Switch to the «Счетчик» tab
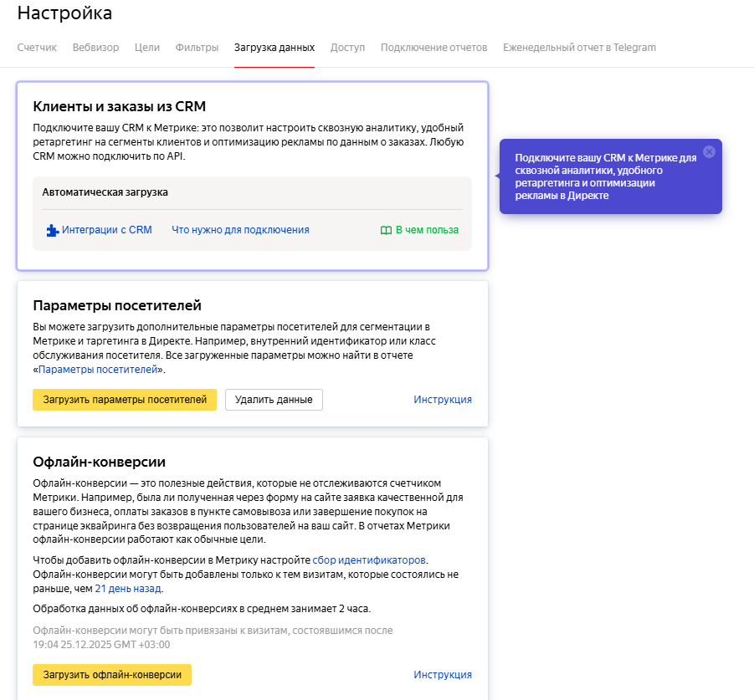 [37, 48]
